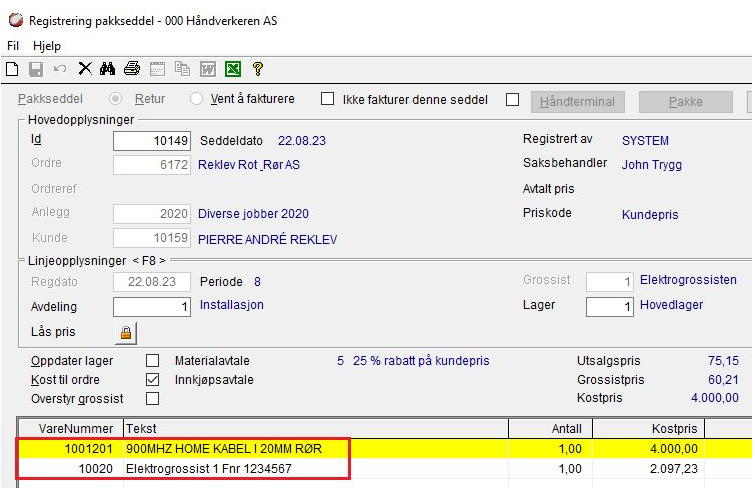
Task: Click customer name PIERRE ANDRÉ REKLEV
Action: pos(268,239)
